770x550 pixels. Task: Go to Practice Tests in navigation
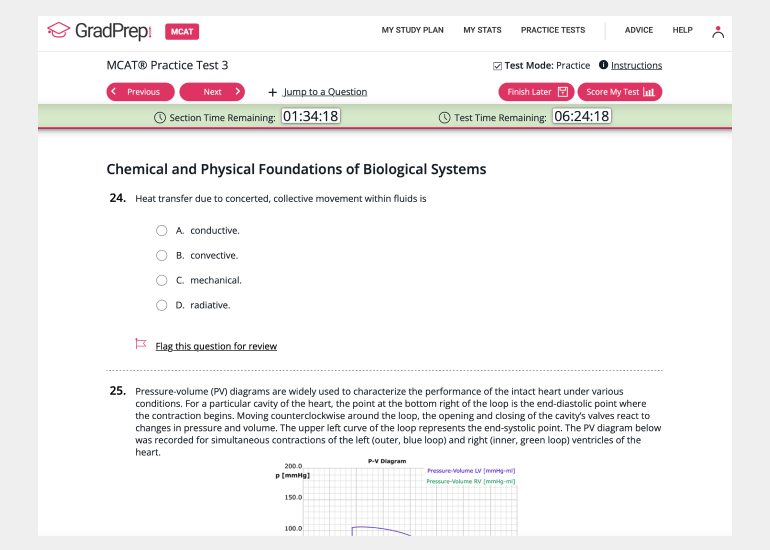click(553, 30)
